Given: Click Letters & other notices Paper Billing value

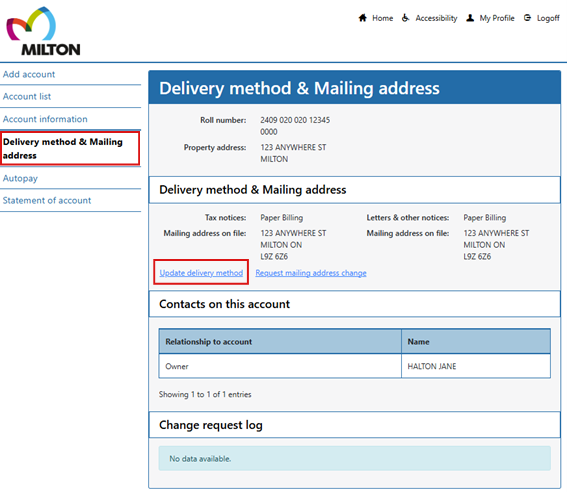Looking at the screenshot, I should (485, 218).
